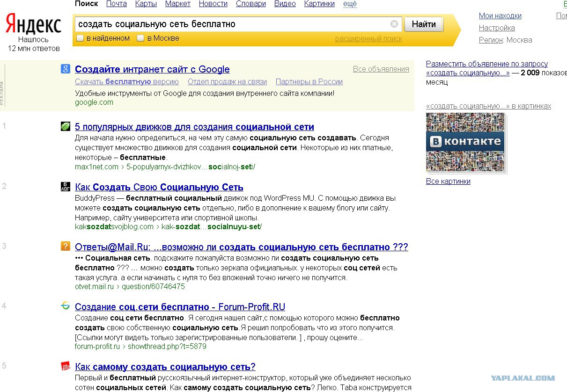Open the Картинки tab
This screenshot has height=392, width=567.
[x=319, y=4]
